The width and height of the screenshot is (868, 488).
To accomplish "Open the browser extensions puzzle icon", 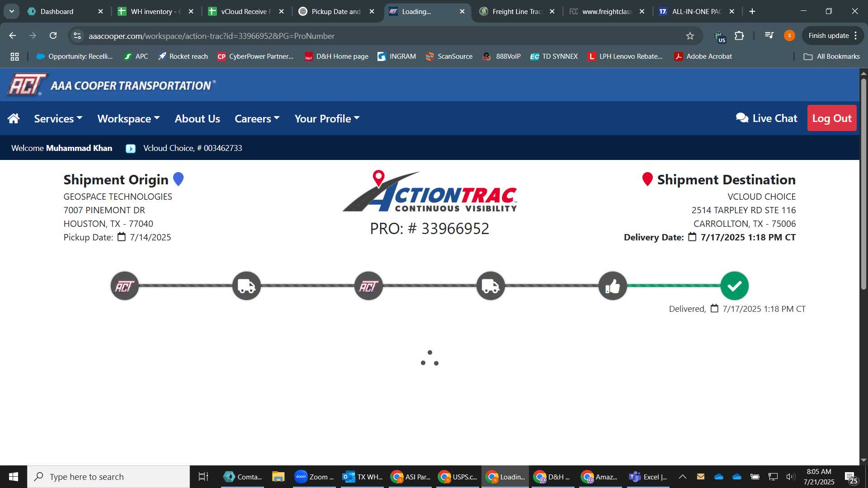I will click(x=740, y=36).
